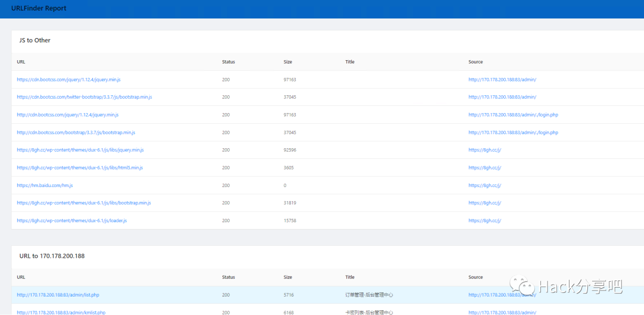
Task: Select size 37045 in the twitter-bootstrap row
Action: (290, 97)
